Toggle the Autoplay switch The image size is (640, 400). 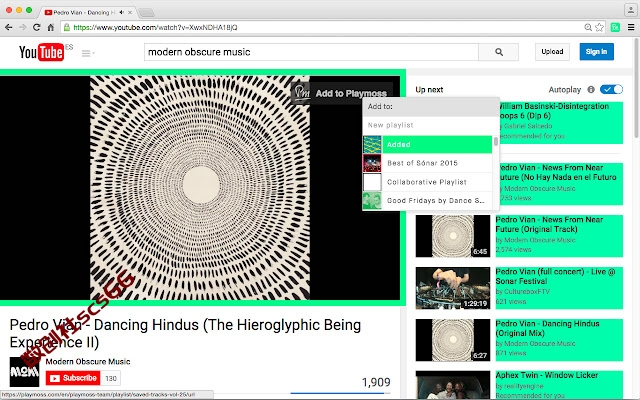[611, 89]
